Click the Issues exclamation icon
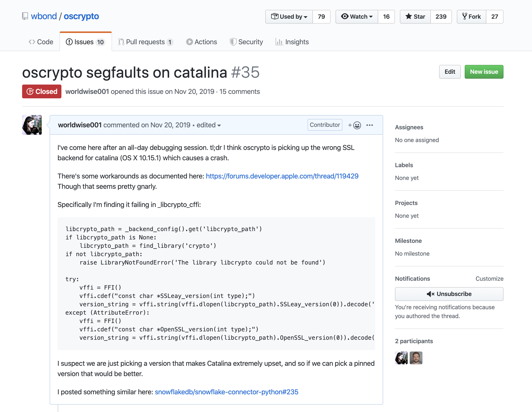The height and width of the screenshot is (412, 532). point(69,42)
